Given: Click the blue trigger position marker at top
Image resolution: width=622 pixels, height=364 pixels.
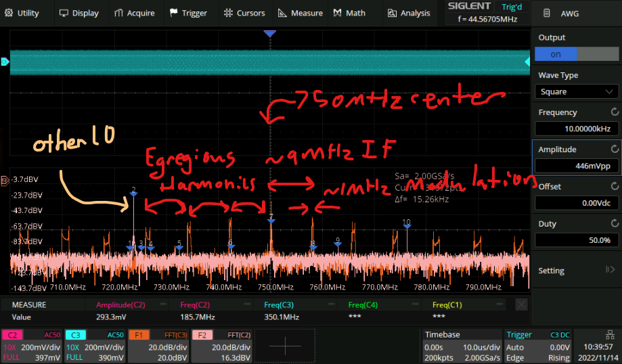Looking at the screenshot, I should (x=270, y=34).
